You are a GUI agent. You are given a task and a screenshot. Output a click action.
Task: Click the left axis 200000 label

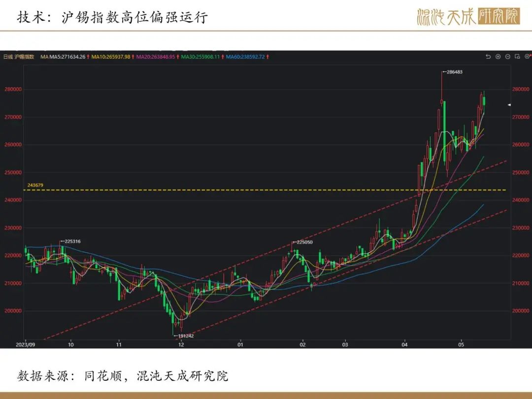(13, 311)
